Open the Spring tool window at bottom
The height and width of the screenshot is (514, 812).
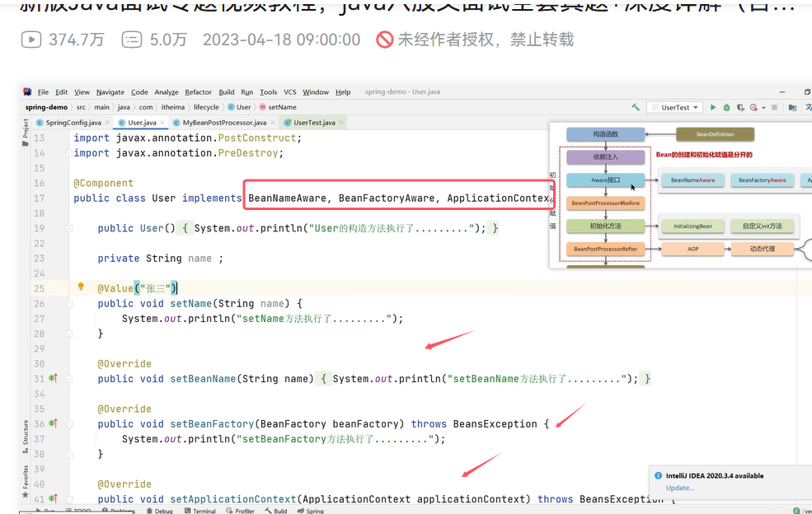click(311, 511)
